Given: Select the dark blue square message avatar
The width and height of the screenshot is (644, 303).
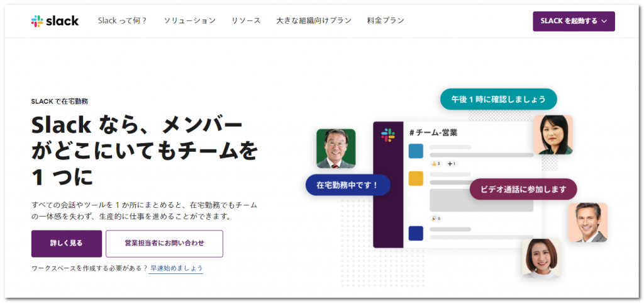Looking at the screenshot, I should tap(416, 233).
